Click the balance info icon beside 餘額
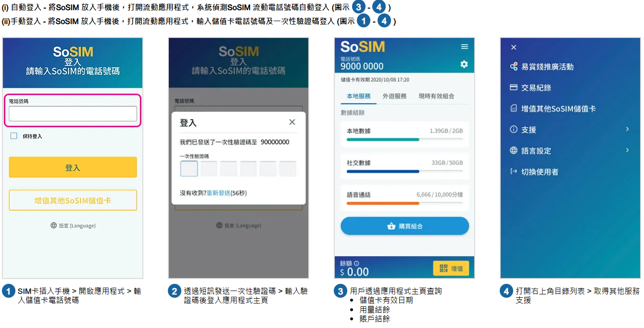Viewport: 644px width, 328px height. [356, 263]
